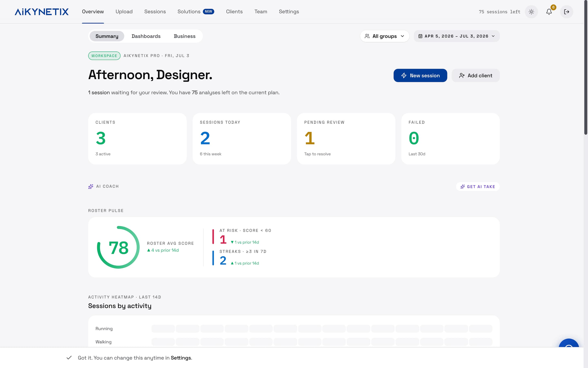The image size is (588, 368).
Task: Click the notification count badge
Action: click(553, 7)
